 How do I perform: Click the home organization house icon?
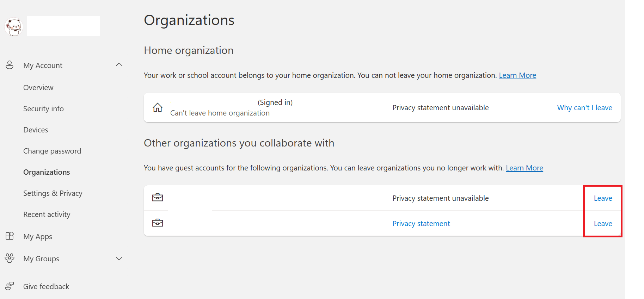point(158,107)
